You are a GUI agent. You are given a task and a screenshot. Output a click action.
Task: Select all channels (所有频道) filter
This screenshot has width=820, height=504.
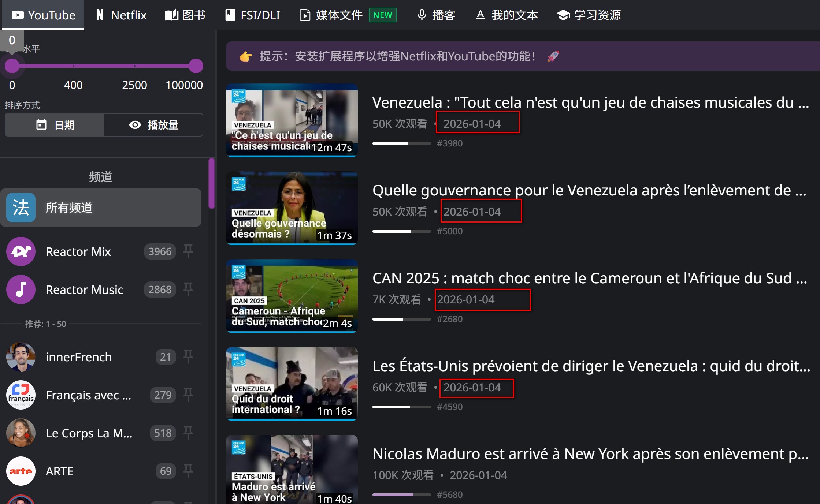(x=101, y=208)
